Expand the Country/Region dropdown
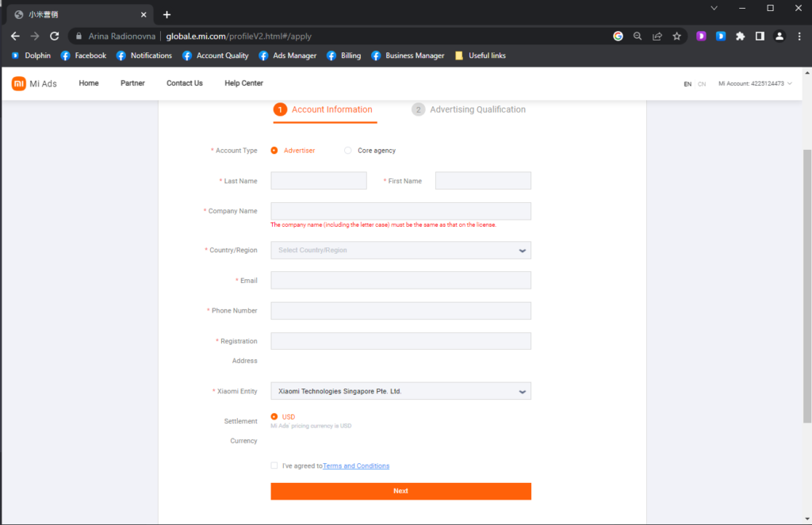 [400, 250]
